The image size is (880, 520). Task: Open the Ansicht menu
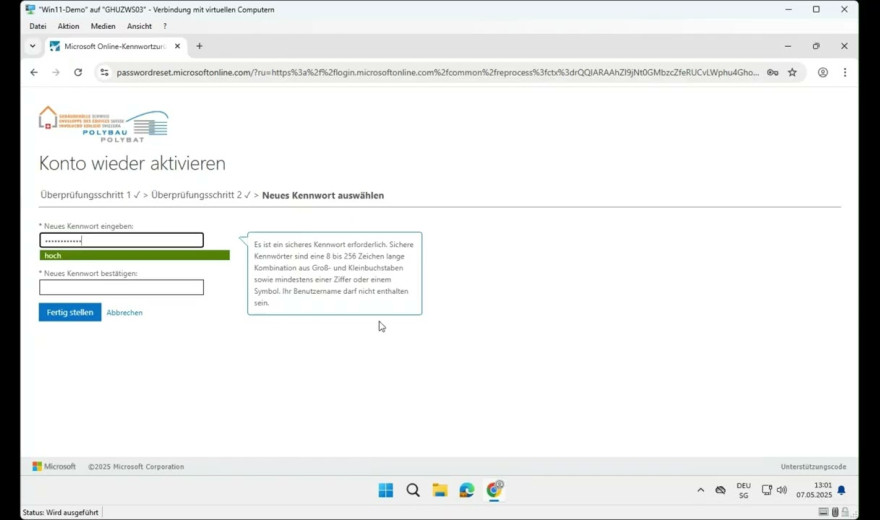(x=139, y=26)
